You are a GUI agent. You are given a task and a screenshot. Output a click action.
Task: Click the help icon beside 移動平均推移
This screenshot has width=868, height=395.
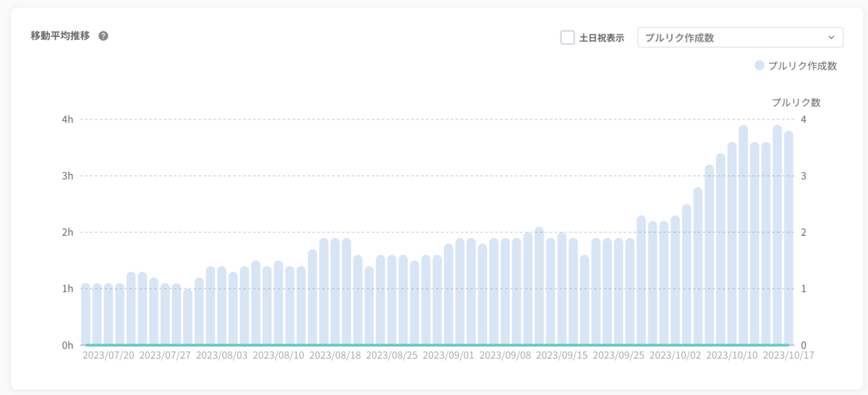coord(103,36)
